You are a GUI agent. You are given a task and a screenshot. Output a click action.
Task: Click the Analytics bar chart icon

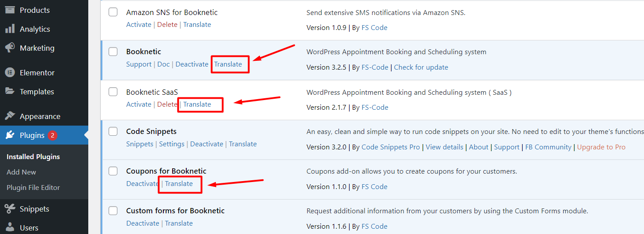[x=10, y=29]
